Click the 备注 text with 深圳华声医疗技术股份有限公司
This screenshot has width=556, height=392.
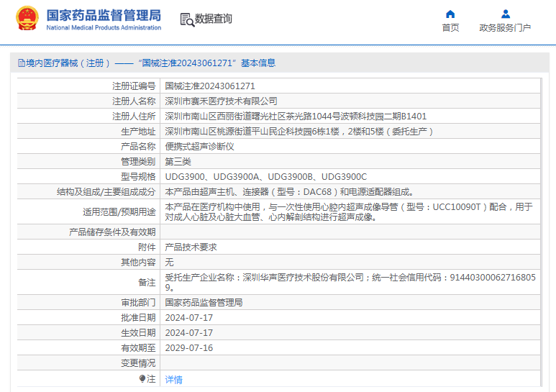(x=350, y=282)
